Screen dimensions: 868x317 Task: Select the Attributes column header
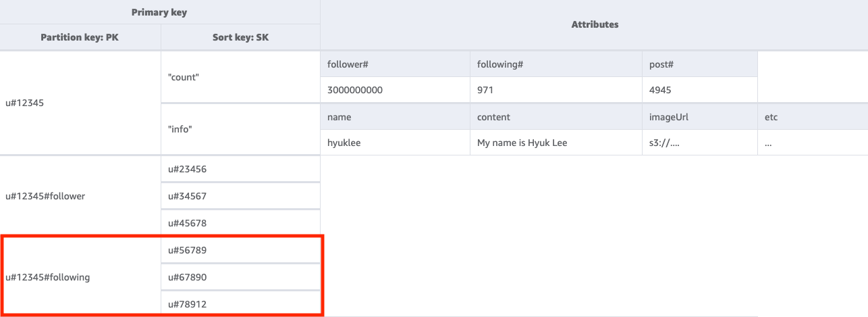pos(594,24)
